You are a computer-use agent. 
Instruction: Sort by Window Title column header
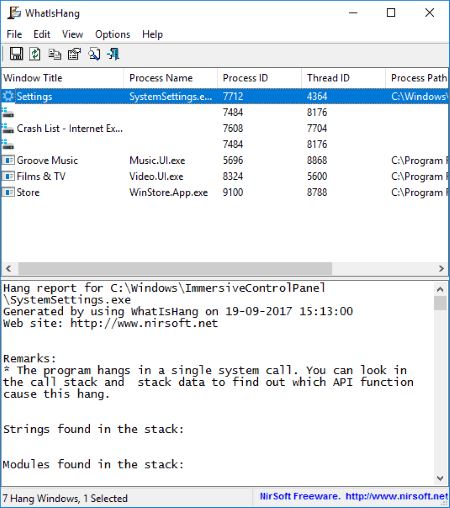pos(63,78)
